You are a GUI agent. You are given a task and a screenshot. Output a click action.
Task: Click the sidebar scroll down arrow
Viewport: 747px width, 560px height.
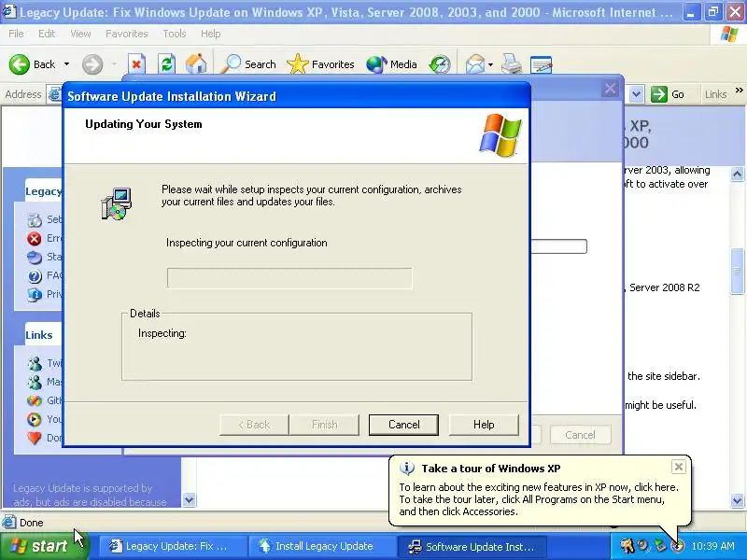(x=190, y=500)
